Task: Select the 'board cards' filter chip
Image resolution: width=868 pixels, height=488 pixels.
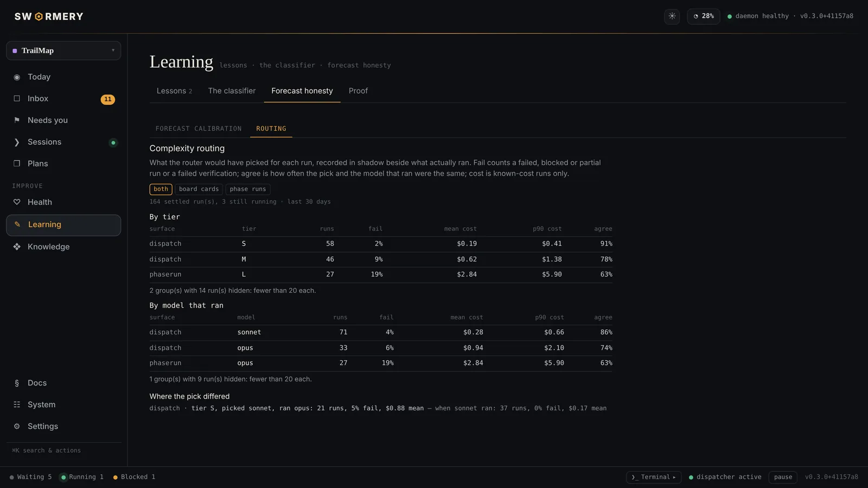Action: (199, 189)
